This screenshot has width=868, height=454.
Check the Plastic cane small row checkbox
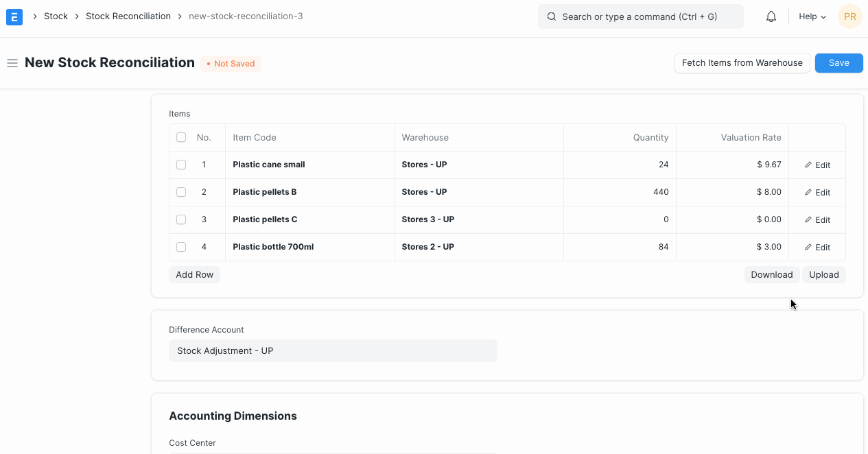(180, 165)
